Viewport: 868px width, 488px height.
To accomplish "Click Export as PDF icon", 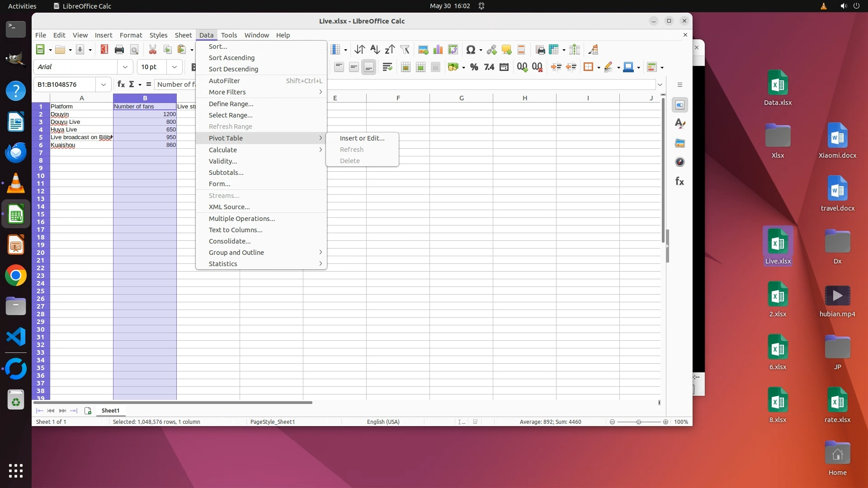I will (104, 50).
